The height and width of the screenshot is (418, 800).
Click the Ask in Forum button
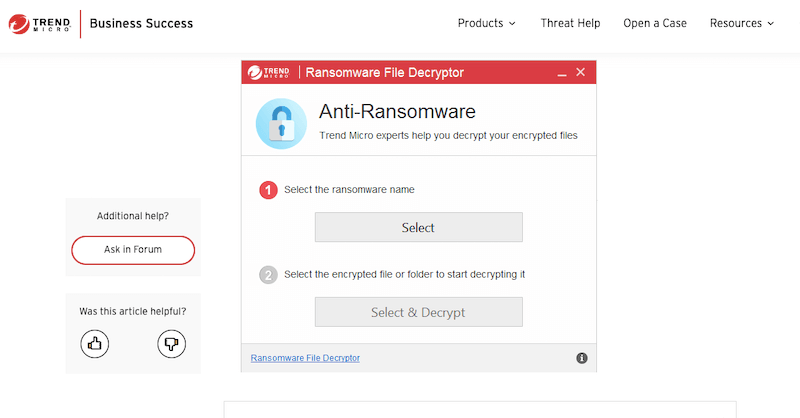click(133, 250)
